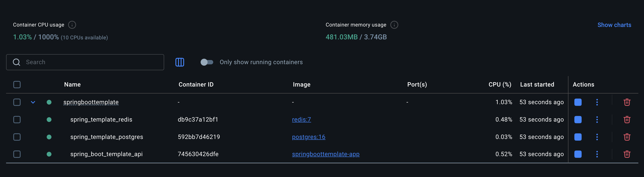This screenshot has width=644, height=177.
Task: Click the container Search field
Action: (x=92, y=62)
